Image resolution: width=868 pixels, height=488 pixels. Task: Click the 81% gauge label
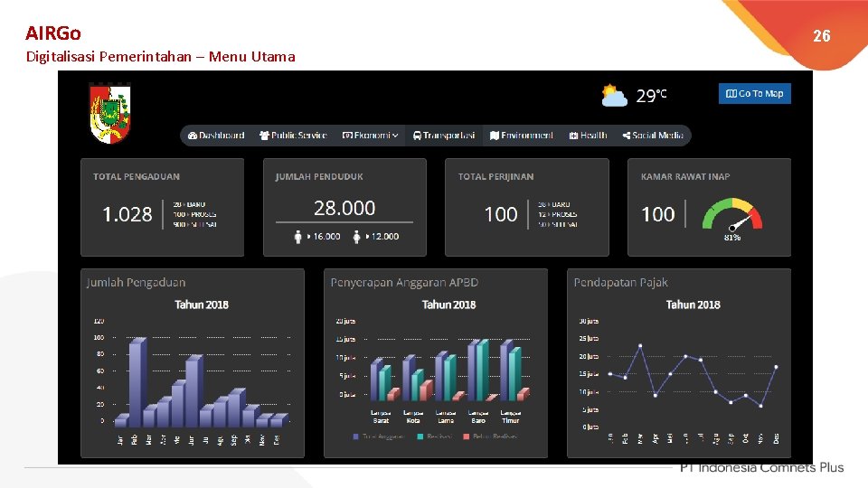coord(731,238)
